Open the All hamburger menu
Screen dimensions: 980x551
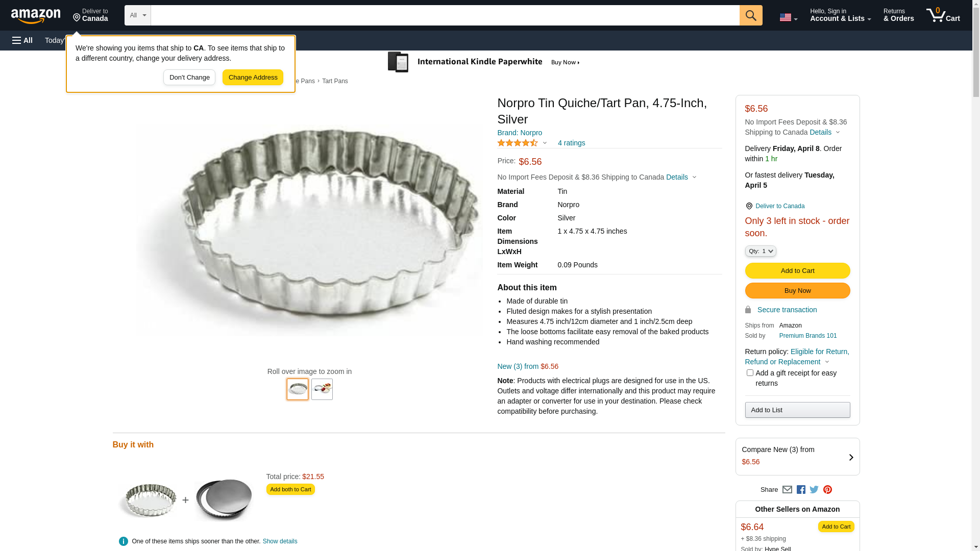[22, 40]
